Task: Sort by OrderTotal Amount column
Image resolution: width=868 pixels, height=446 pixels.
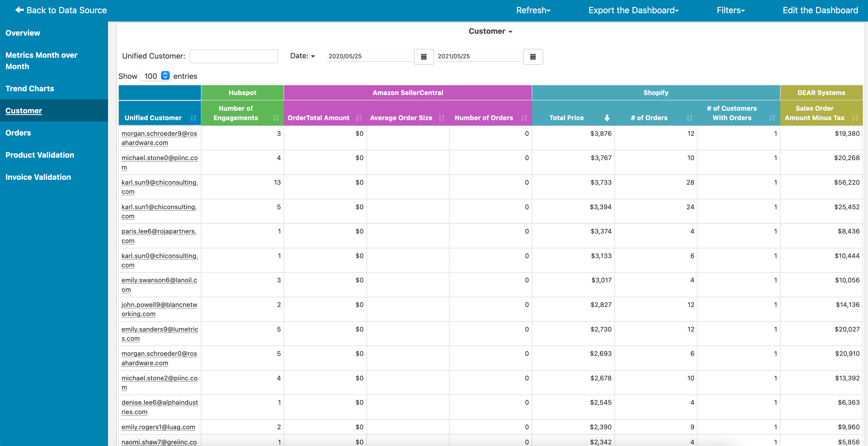Action: click(x=359, y=118)
